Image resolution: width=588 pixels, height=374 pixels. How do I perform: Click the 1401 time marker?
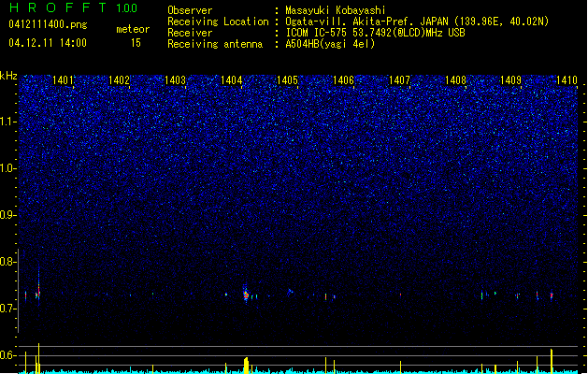coord(63,80)
